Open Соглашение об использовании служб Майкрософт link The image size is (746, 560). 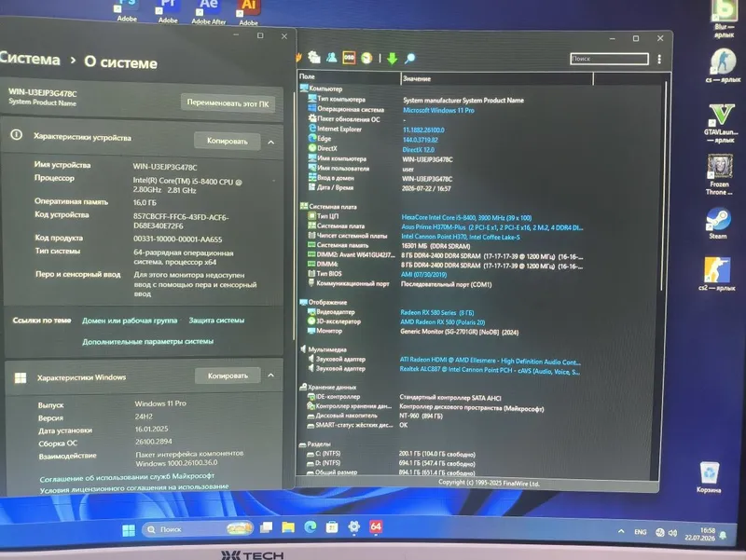(x=127, y=477)
